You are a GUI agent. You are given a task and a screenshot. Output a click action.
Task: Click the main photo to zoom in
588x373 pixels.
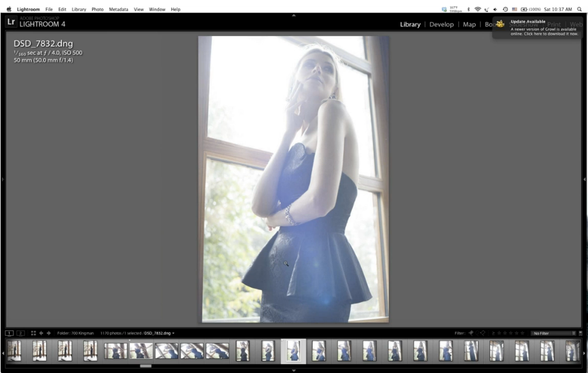pos(294,179)
